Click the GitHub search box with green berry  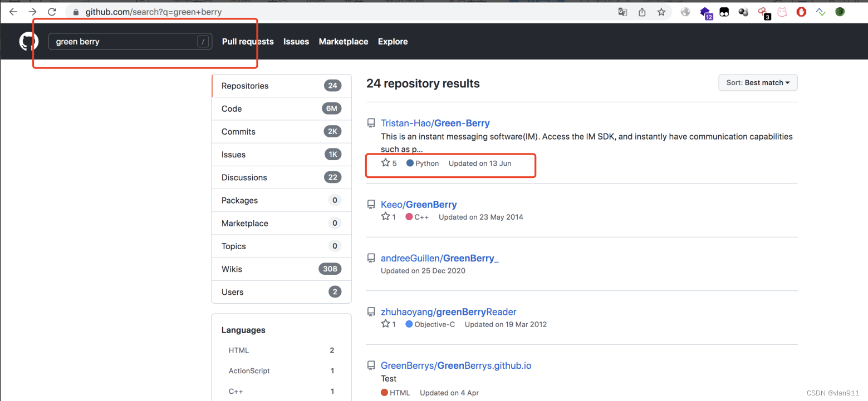130,42
